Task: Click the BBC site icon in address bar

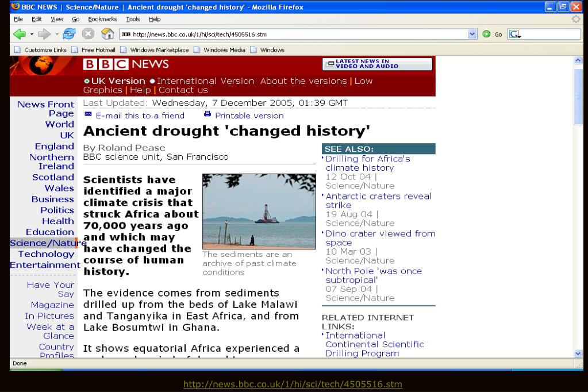Action: click(126, 34)
